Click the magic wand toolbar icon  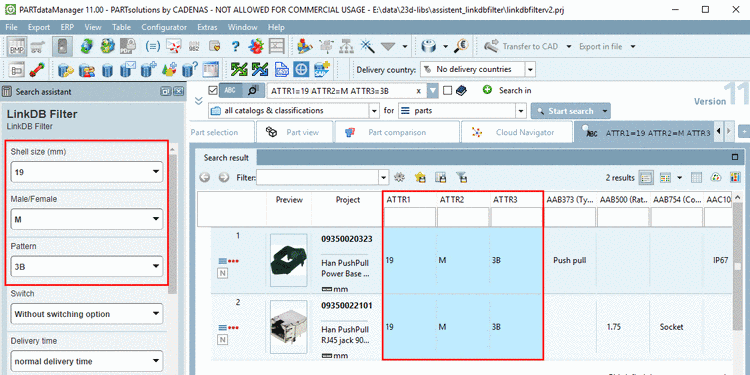click(367, 46)
